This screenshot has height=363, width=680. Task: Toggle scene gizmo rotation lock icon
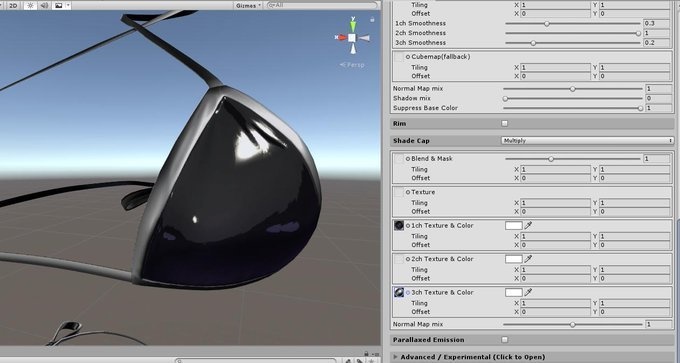[372, 20]
